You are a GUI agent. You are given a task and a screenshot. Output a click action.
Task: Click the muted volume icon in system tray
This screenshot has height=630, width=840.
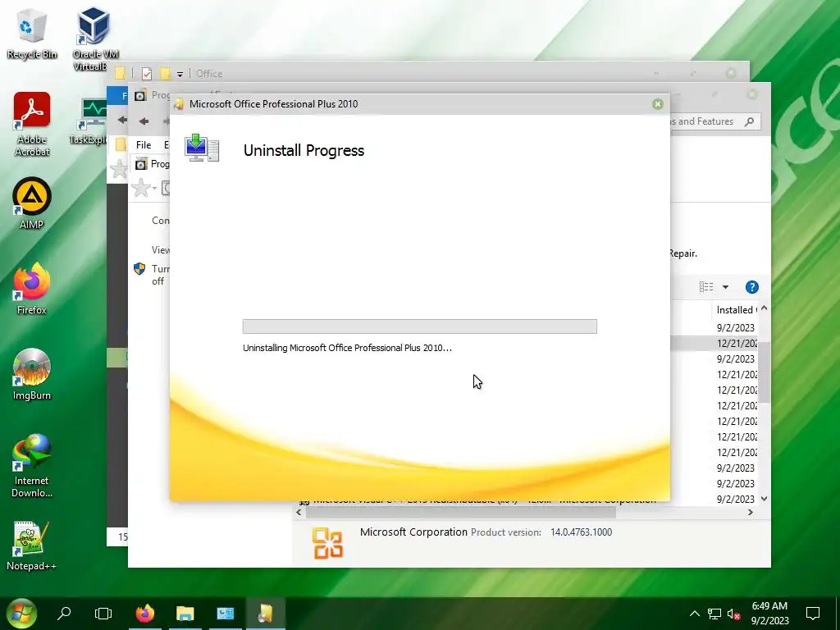pyautogui.click(x=734, y=614)
